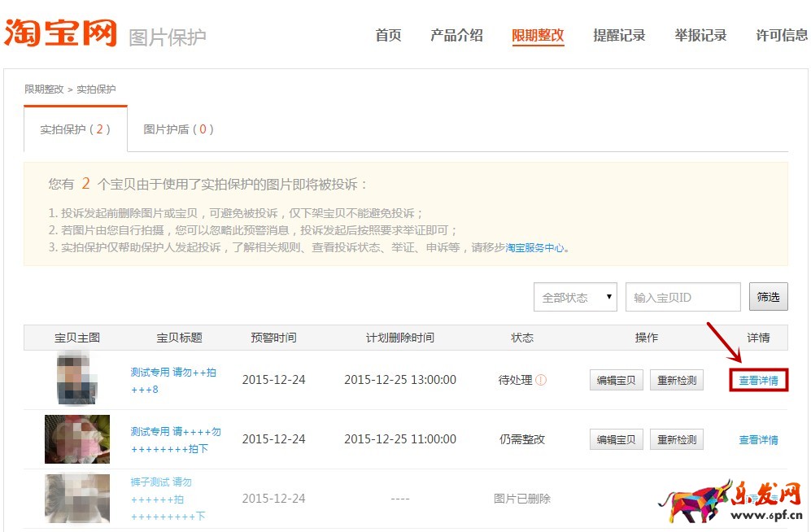The width and height of the screenshot is (811, 532).
Task: Open the 首页 navigation item
Action: (388, 35)
